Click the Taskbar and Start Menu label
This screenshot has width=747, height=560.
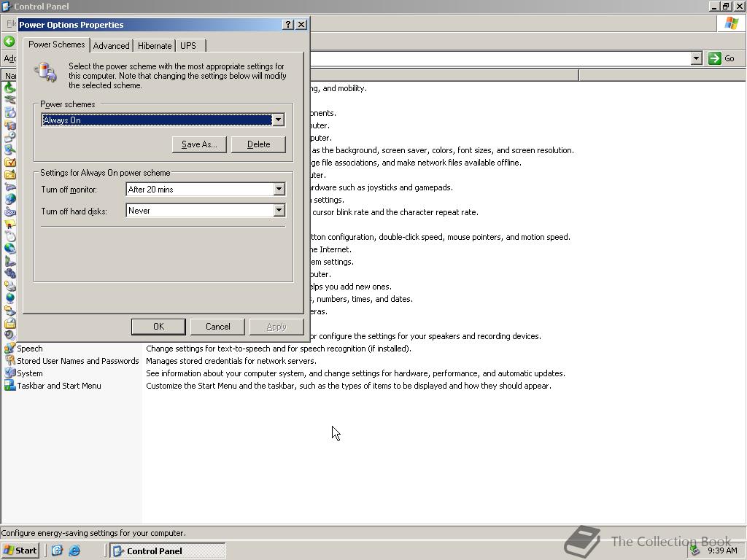click(59, 386)
